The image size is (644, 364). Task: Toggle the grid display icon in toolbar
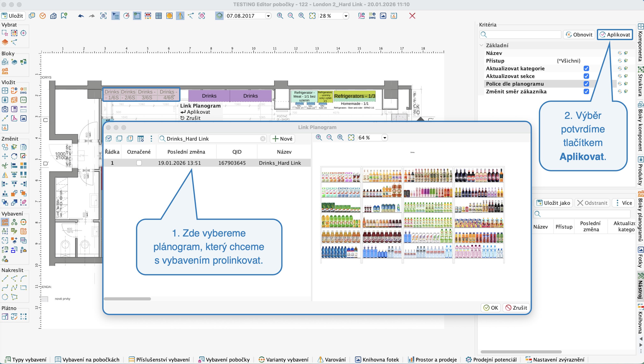tap(159, 16)
